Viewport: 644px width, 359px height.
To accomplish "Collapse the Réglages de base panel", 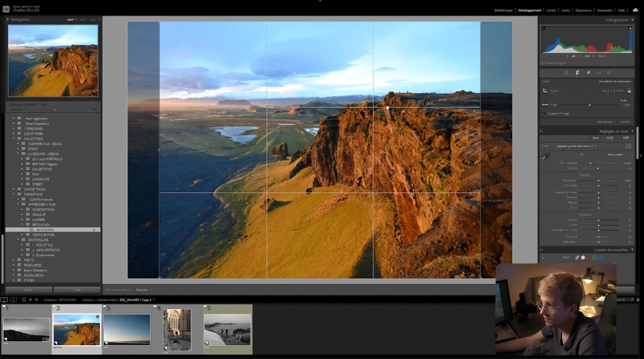I will coord(632,131).
